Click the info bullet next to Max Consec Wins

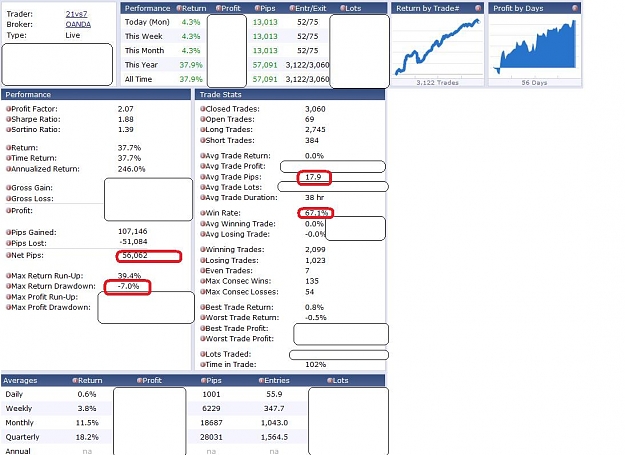pyautogui.click(x=202, y=281)
